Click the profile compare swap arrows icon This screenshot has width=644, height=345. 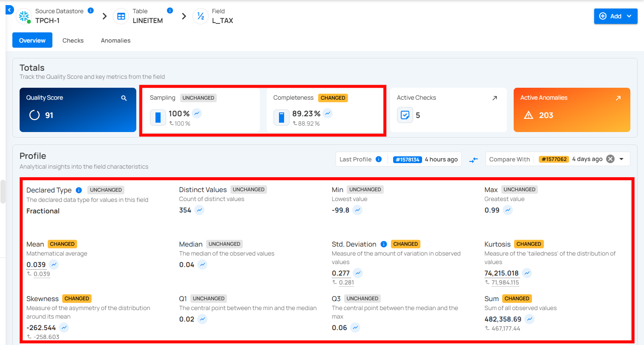pyautogui.click(x=474, y=160)
